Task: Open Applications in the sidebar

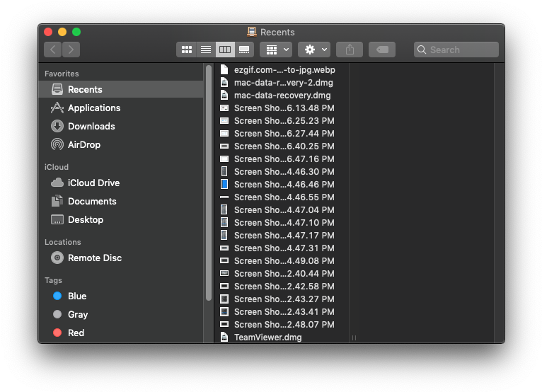Action: click(121, 108)
